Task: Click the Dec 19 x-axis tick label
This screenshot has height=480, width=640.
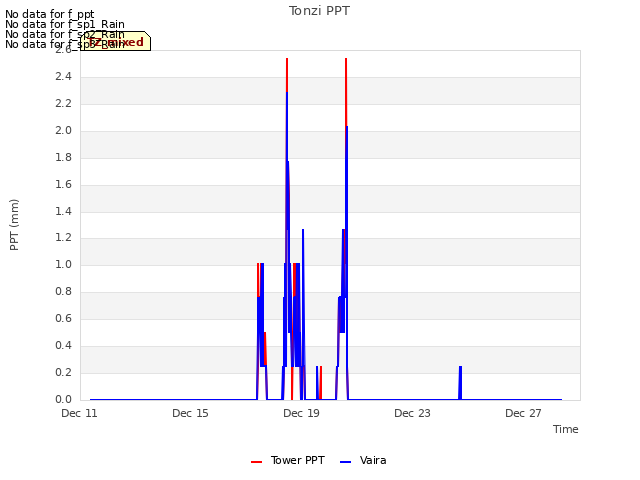Action: click(301, 413)
